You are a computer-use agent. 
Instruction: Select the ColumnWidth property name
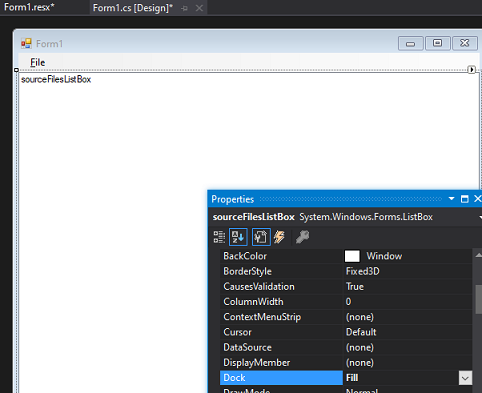point(253,302)
